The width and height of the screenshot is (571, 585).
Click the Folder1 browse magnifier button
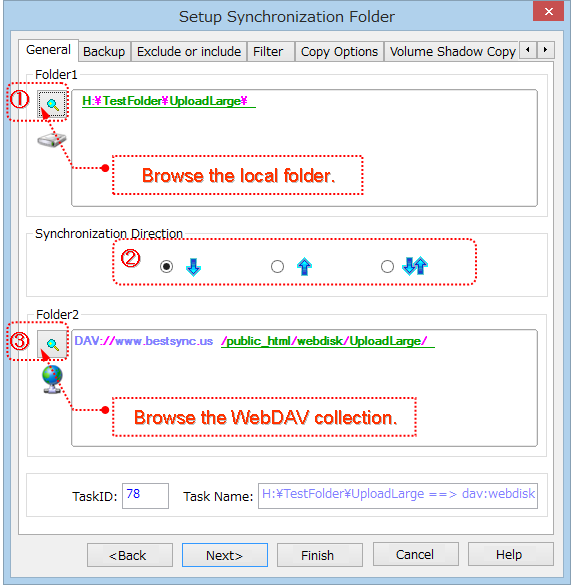(x=52, y=104)
